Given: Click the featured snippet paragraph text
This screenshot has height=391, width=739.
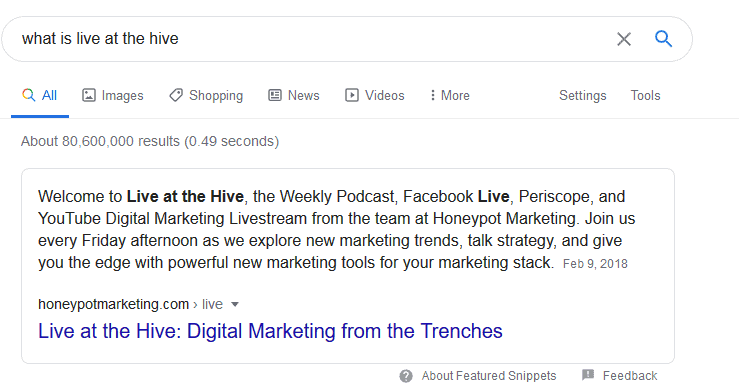Looking at the screenshot, I should click(337, 229).
